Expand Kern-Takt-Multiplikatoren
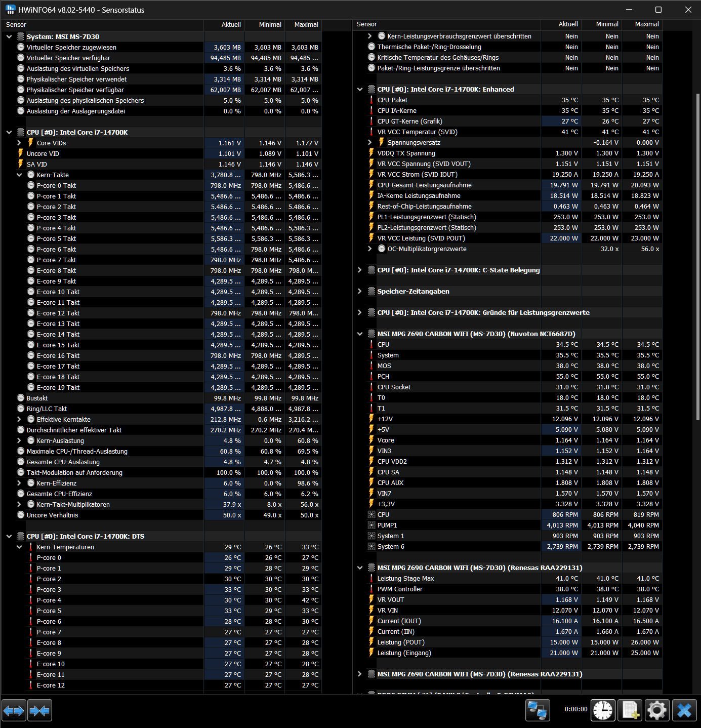The height and width of the screenshot is (728, 701). tap(19, 504)
